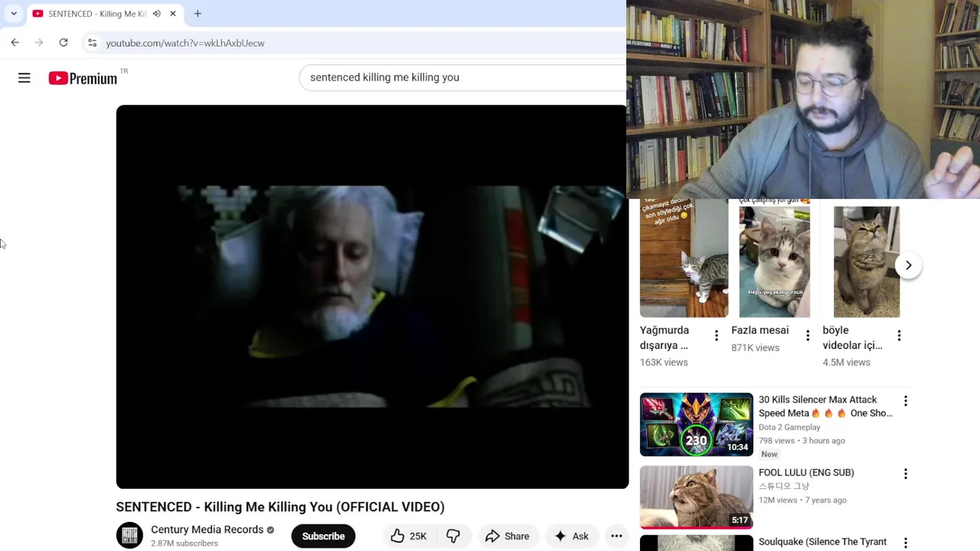Close the SENTENCED - Killing Me tab
The width and height of the screenshot is (980, 551).
[173, 14]
